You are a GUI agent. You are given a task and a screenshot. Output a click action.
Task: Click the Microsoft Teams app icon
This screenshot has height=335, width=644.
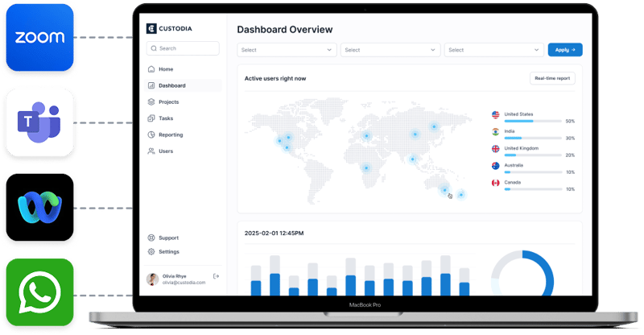(39, 122)
